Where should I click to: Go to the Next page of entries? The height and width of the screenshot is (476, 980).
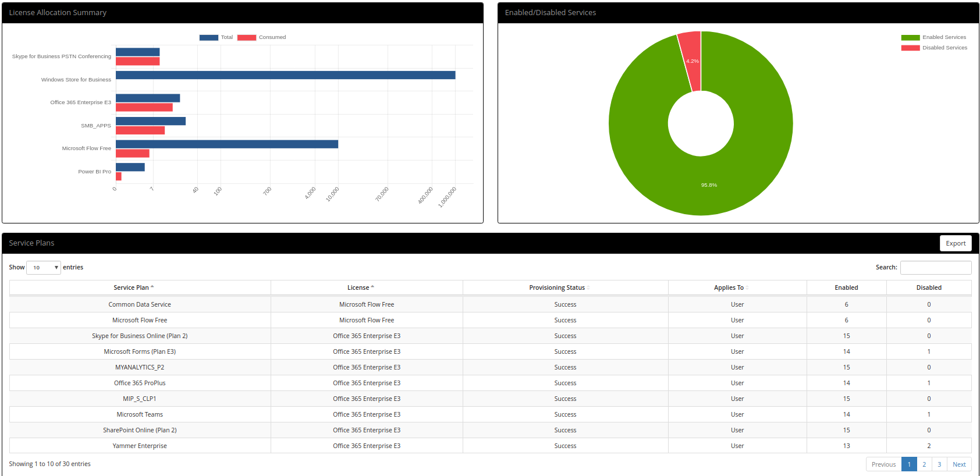click(x=959, y=464)
